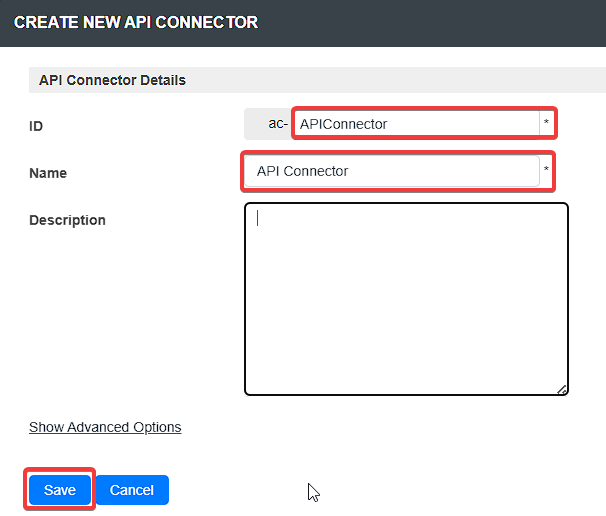Click the Name field label
The image size is (606, 516).
coord(48,173)
